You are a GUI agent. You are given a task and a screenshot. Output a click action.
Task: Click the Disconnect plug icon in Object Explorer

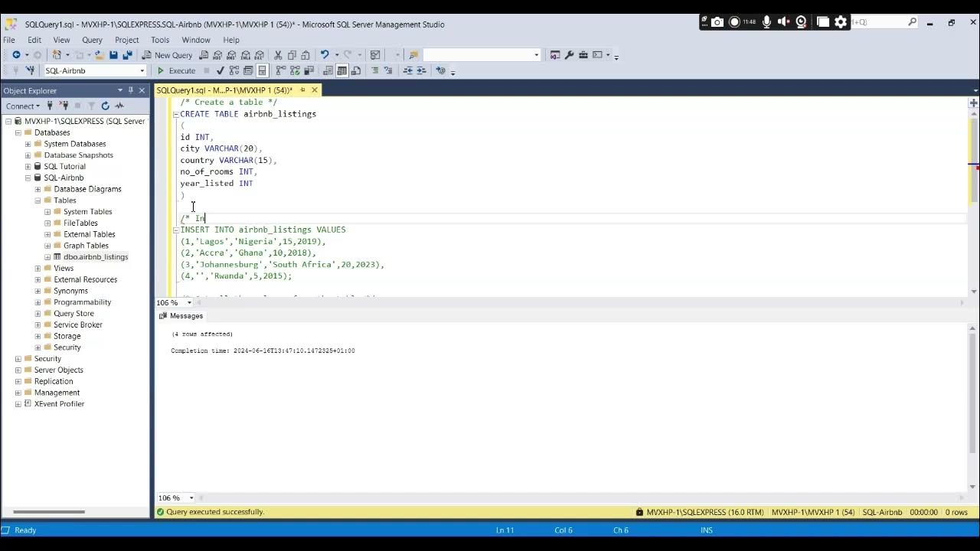[64, 106]
